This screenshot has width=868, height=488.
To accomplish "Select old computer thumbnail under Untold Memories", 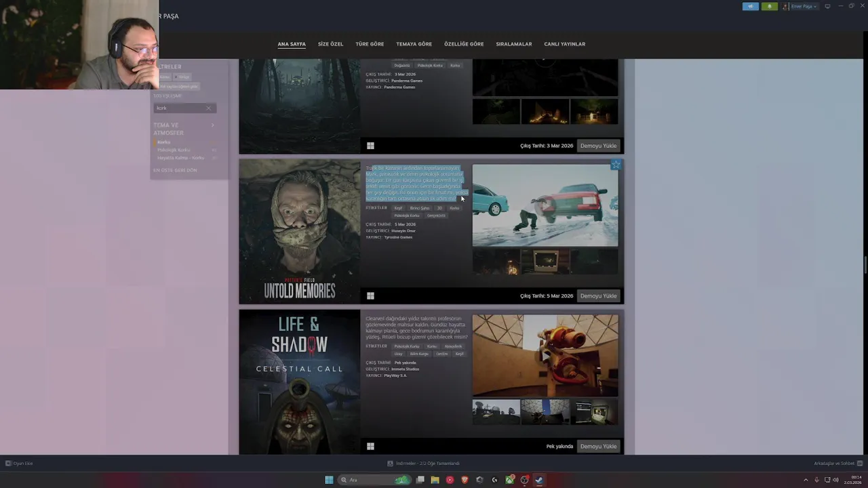I will (545, 262).
